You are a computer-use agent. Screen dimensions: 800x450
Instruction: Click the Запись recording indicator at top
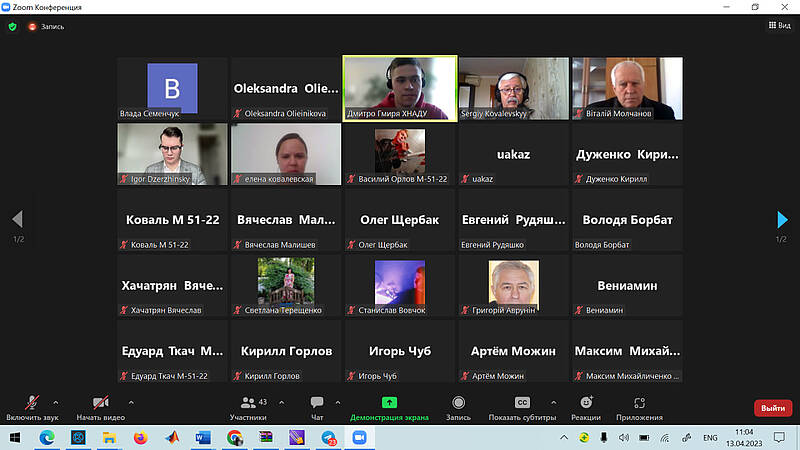tap(46, 26)
